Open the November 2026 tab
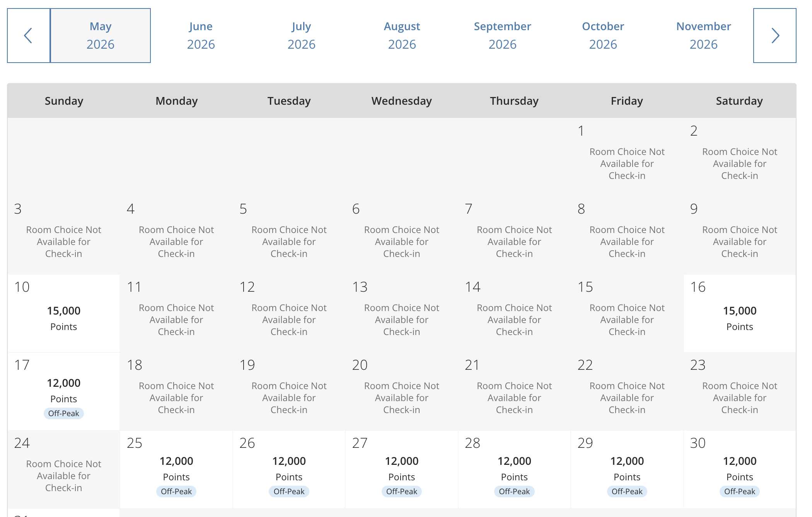The image size is (812, 517). [703, 35]
